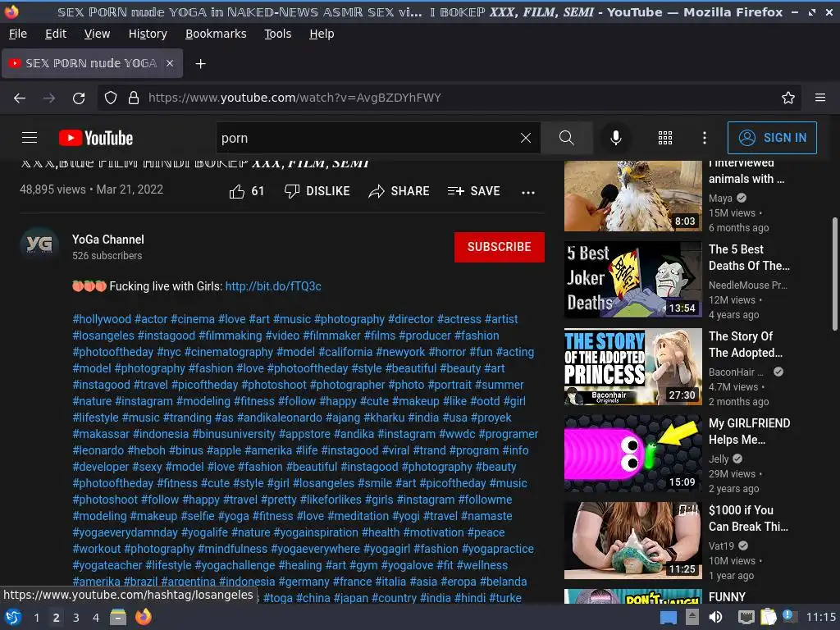The image size is (840, 630).
Task: Open the Bookmarks menu
Action: point(216,34)
